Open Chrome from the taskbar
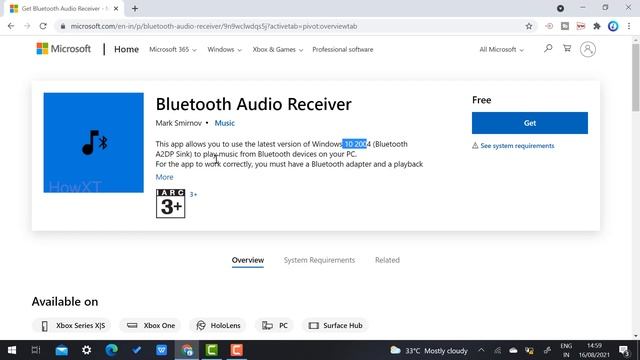Image resolution: width=640 pixels, height=360 pixels. point(187,350)
